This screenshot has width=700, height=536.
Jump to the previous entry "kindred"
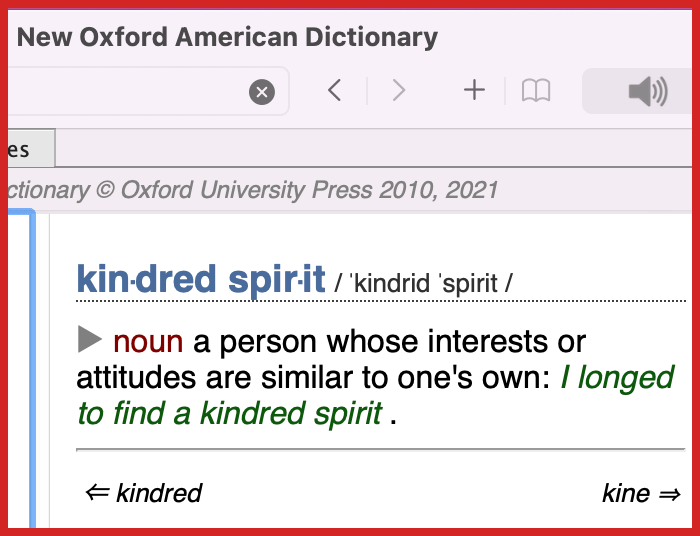[144, 493]
